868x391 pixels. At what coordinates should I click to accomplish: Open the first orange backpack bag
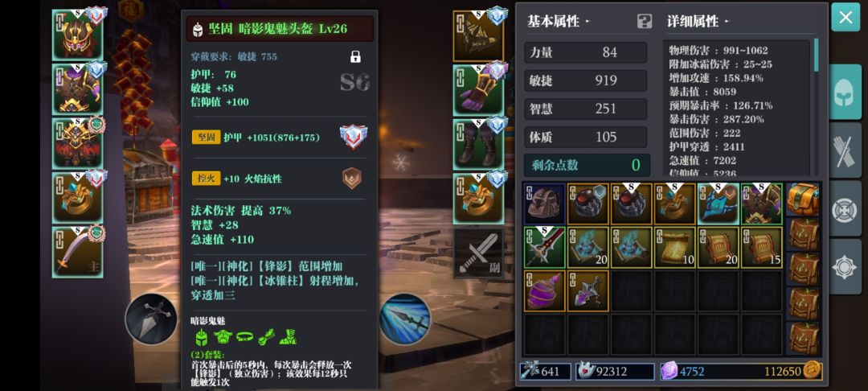tap(803, 200)
